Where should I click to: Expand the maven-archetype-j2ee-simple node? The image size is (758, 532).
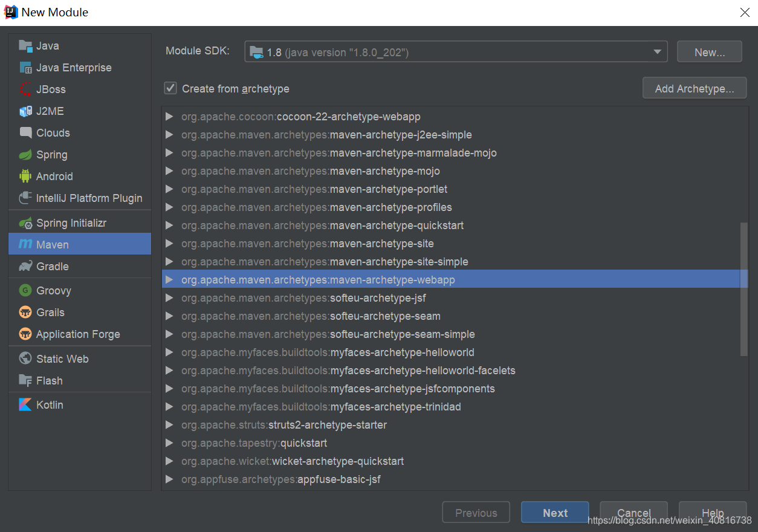coord(169,135)
